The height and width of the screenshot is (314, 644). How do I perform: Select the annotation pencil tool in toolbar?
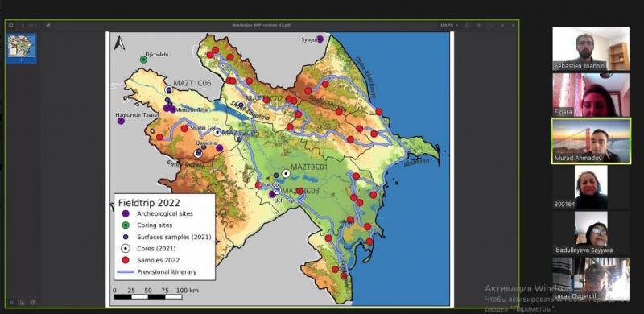(48, 25)
